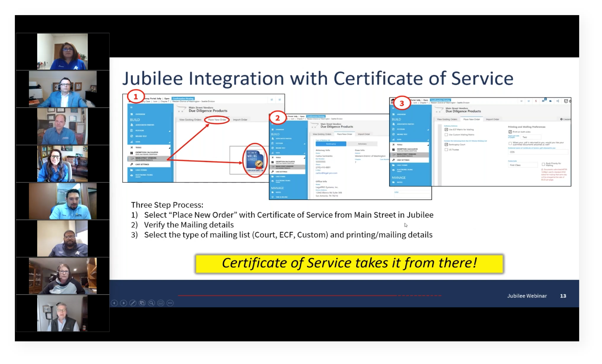Go to the previous slide using the slideshow arrow

pyautogui.click(x=114, y=303)
